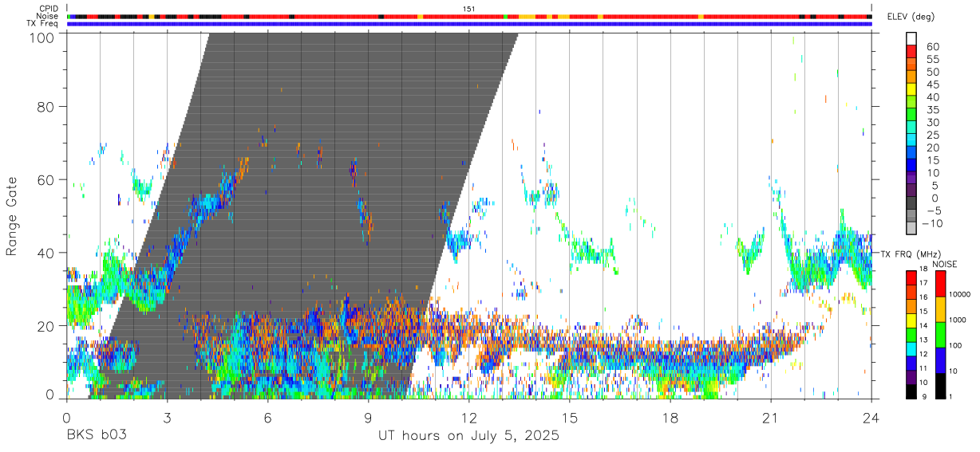980x452 pixels.
Task: Click the 45 tick on ELEV colorbar
Action: [x=932, y=85]
